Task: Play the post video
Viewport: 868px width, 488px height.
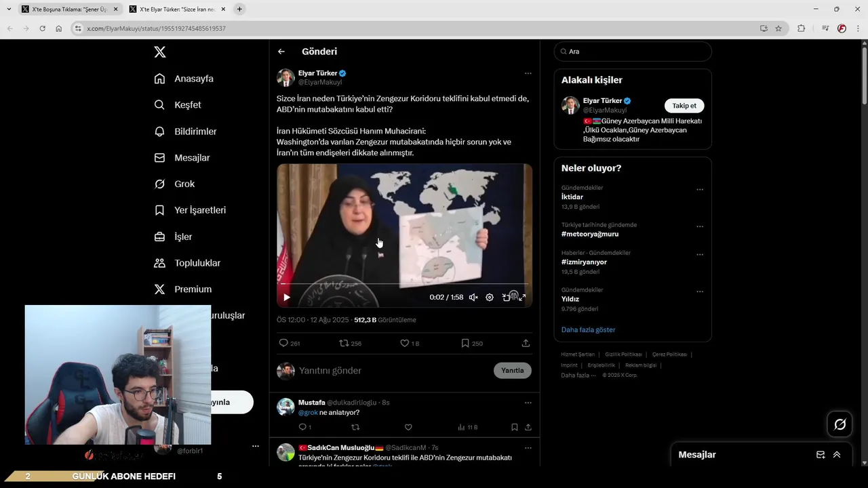Action: tap(287, 297)
